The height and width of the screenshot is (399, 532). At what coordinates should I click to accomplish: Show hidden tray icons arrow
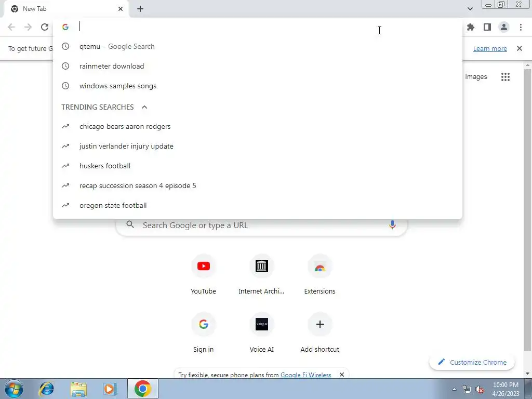454,390
